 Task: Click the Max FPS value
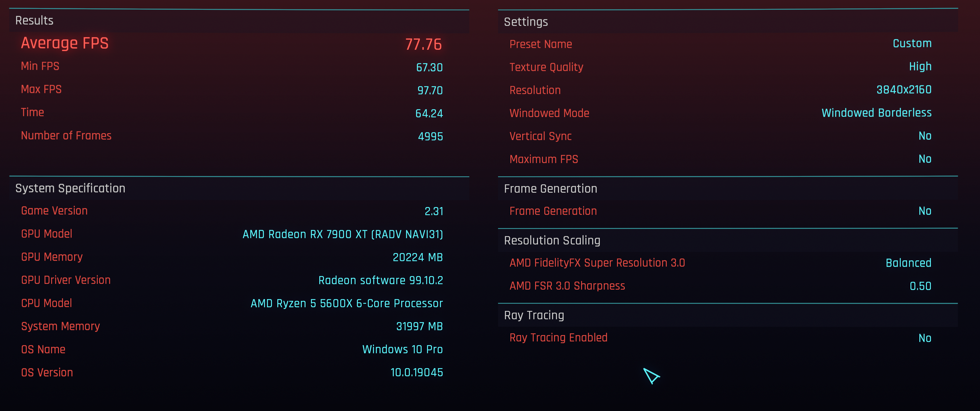click(429, 90)
